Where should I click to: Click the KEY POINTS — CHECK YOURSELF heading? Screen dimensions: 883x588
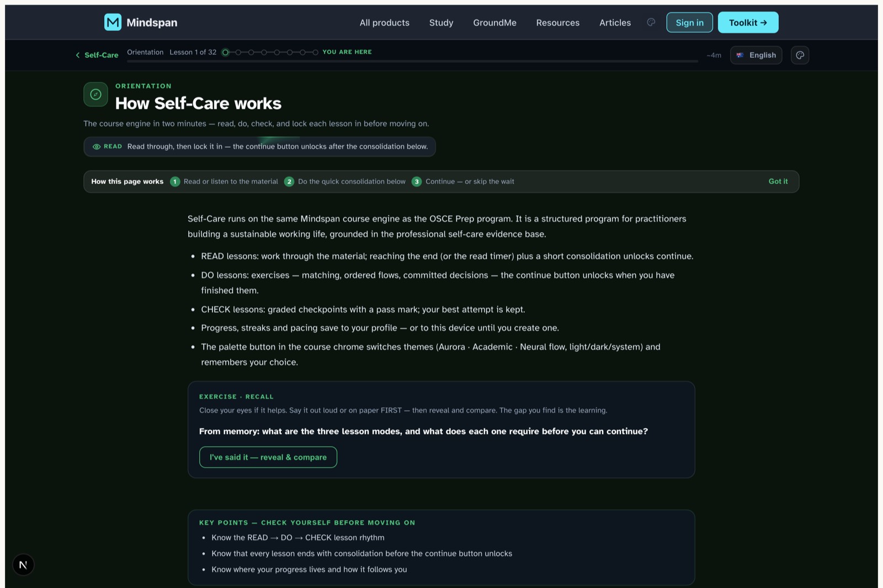point(307,522)
